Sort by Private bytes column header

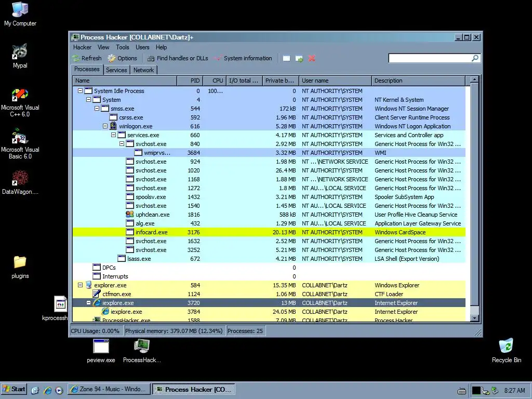281,81
